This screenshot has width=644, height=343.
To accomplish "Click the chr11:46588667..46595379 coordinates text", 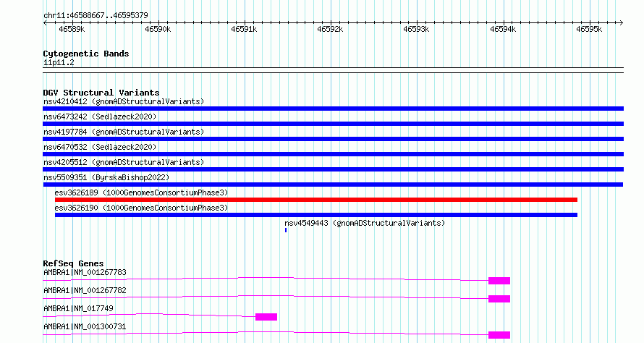I will pyautogui.click(x=96, y=16).
